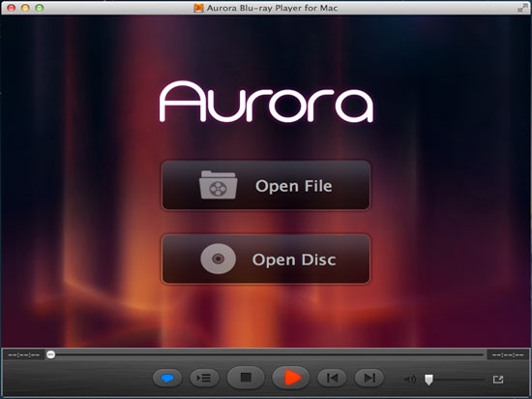
Task: Click the elapsed time display on the left
Action: (x=24, y=355)
